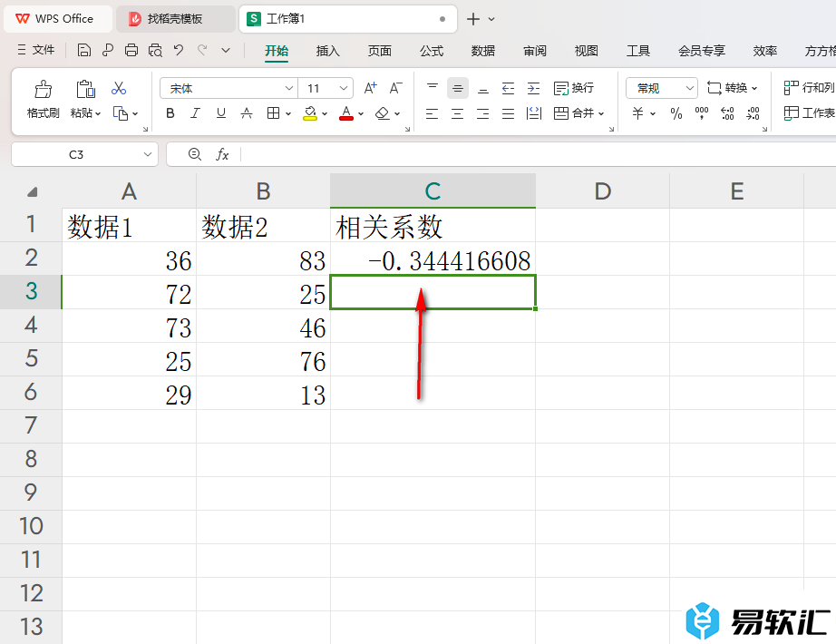Image resolution: width=836 pixels, height=644 pixels.
Task: Toggle Underline formatting
Action: point(220,113)
